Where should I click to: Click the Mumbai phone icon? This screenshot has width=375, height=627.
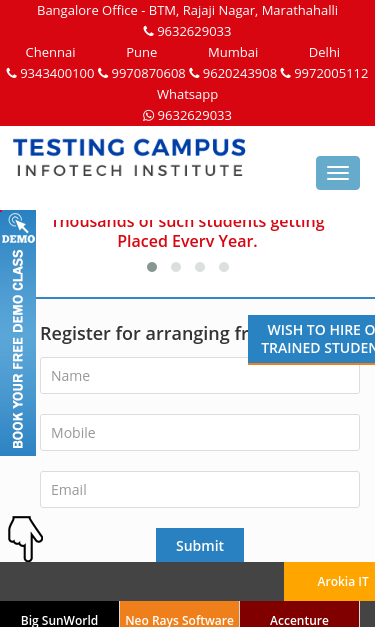pos(194,73)
